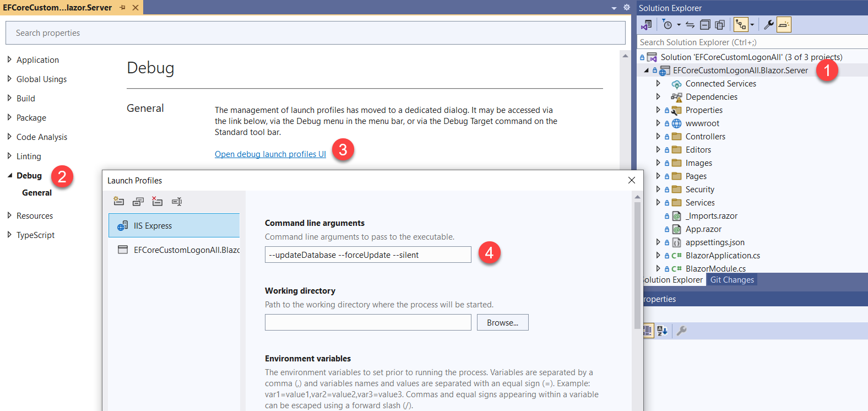Select the Controllers folder

point(705,137)
